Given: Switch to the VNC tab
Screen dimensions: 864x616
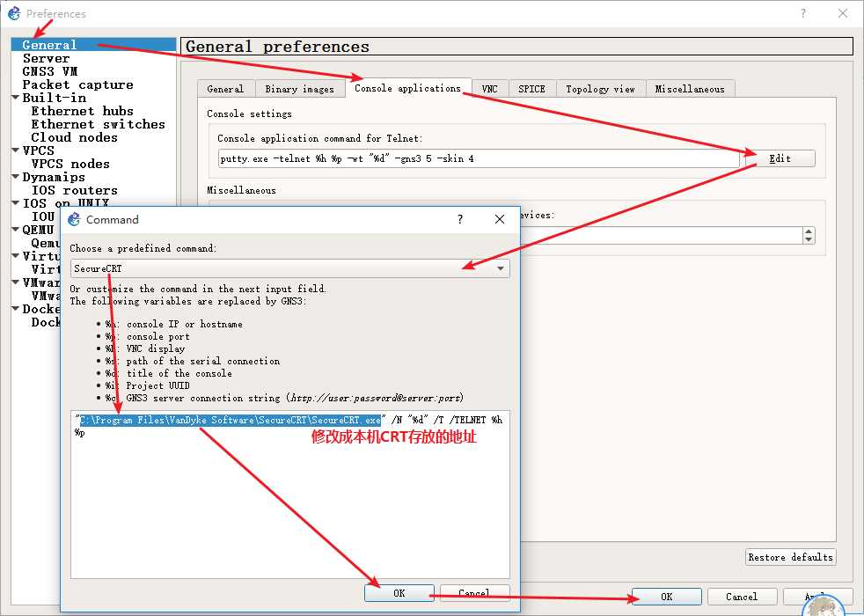Looking at the screenshot, I should pyautogui.click(x=489, y=89).
